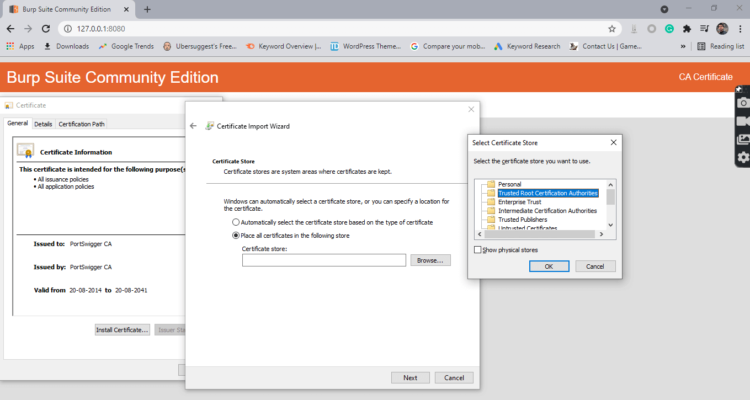Click Install Certificate in Certificate window

122,330
